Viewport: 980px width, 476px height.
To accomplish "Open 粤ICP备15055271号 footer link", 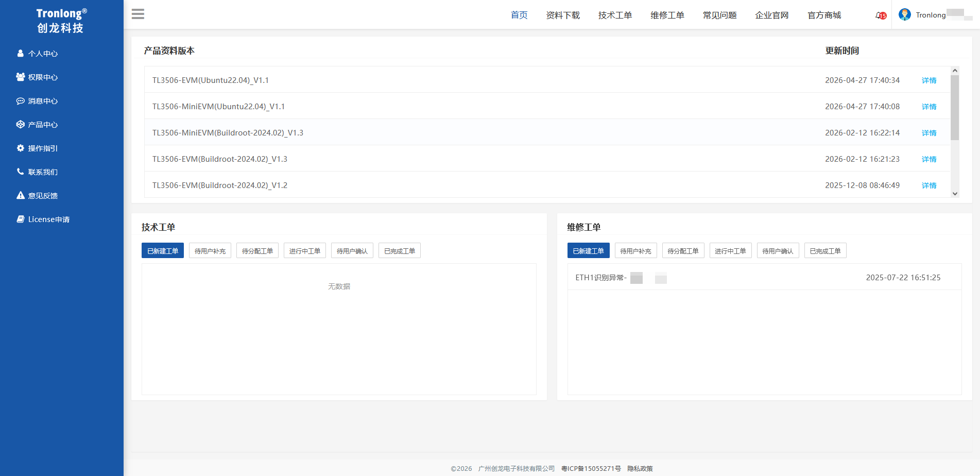I will point(591,469).
